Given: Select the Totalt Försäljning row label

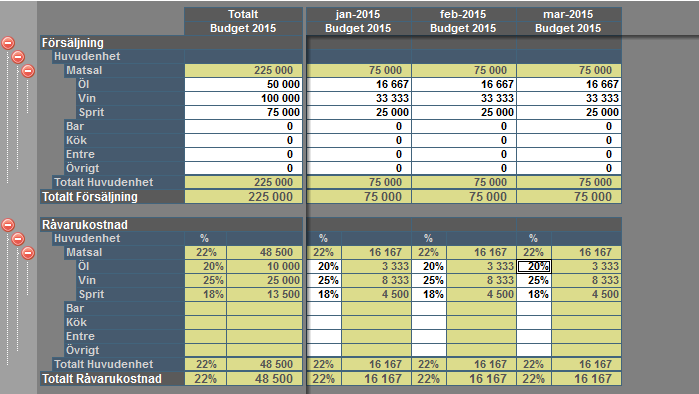Looking at the screenshot, I should (90, 197).
